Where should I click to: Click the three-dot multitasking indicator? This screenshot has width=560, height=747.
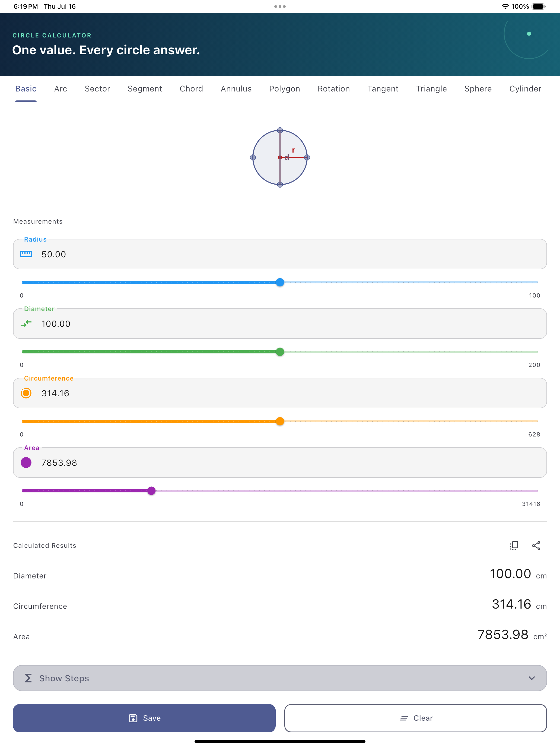click(x=280, y=7)
